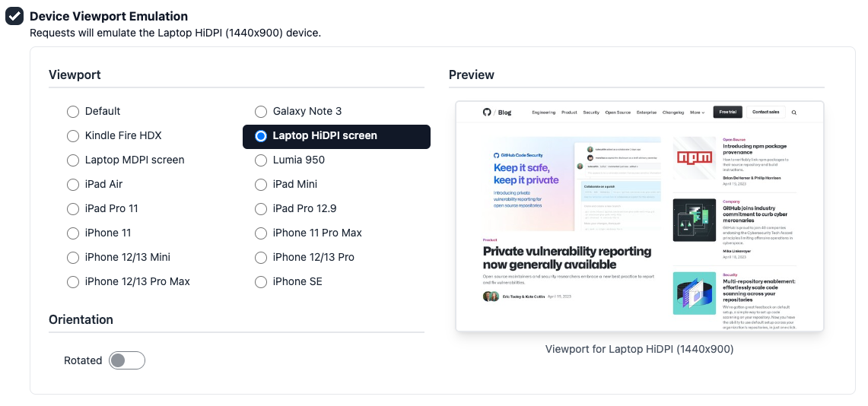Select Galaxy Note 3 viewport
Screen dimensions: 868x406
click(x=261, y=112)
